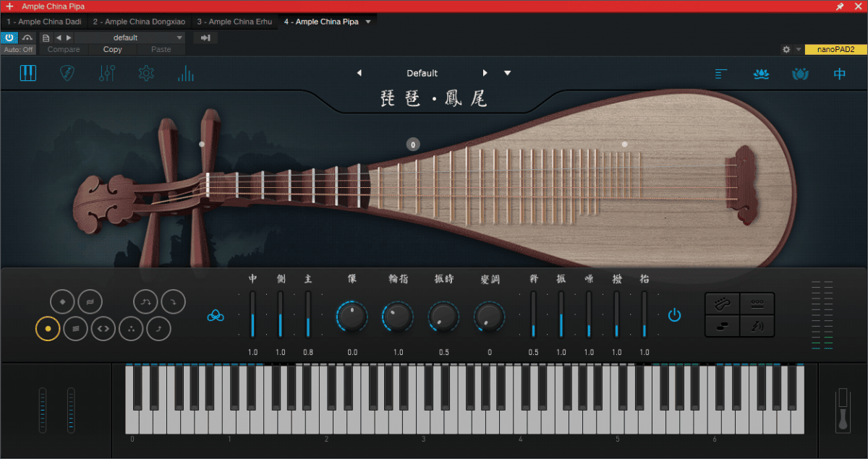Click the filled lotus flower icon
868x459 pixels.
(x=760, y=74)
